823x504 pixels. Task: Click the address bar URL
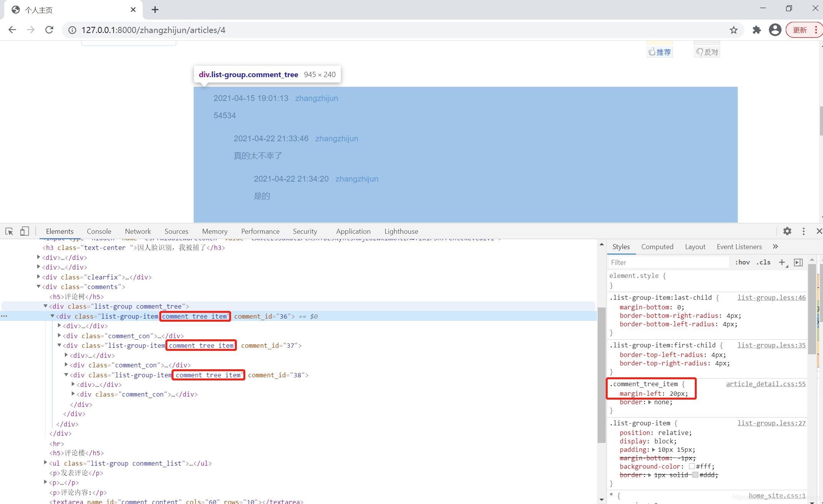pyautogui.click(x=153, y=30)
